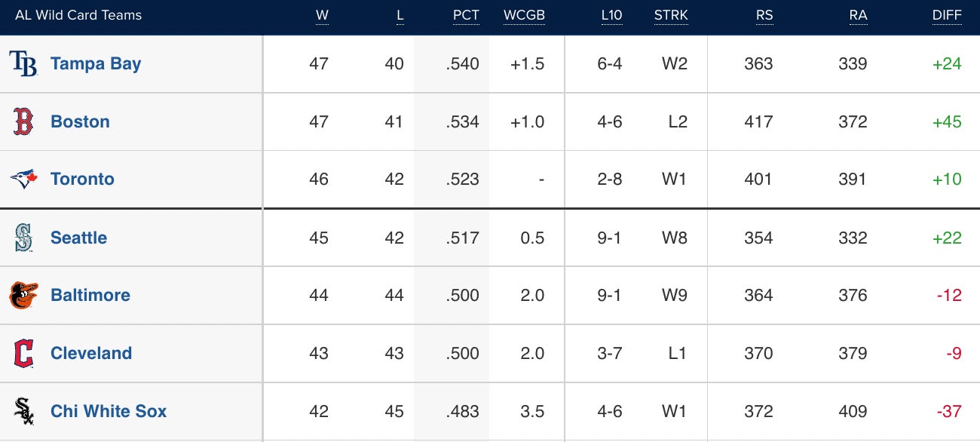Click the Chicago White Sox logo
The width and height of the screenshot is (980, 442).
(23, 411)
